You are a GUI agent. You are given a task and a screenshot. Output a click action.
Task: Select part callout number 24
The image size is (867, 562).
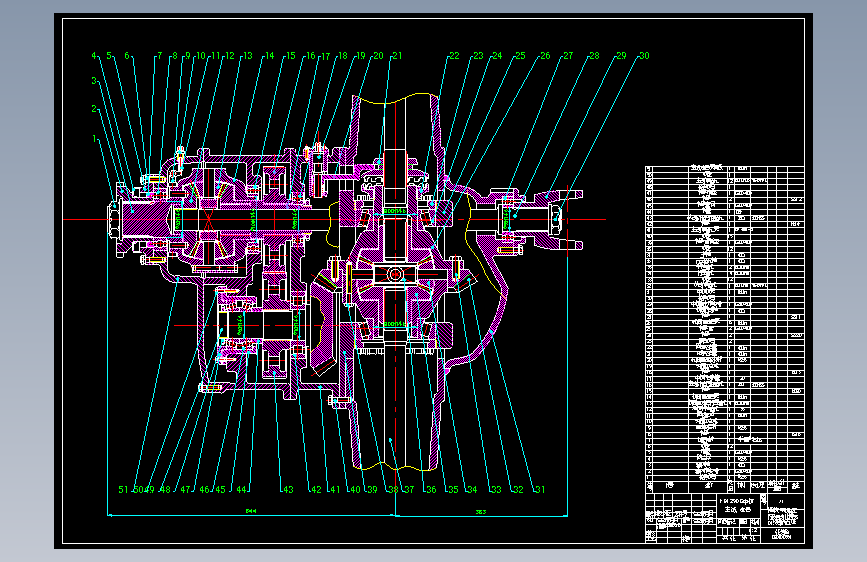(497, 56)
